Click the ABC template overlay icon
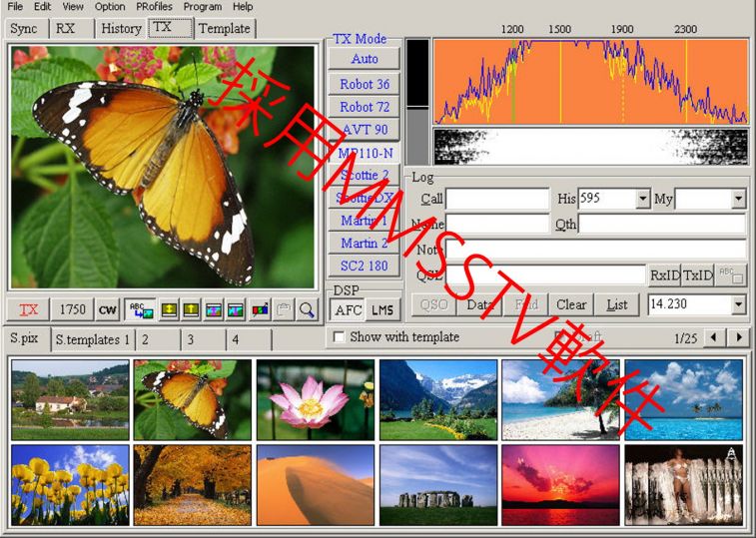 tap(140, 310)
